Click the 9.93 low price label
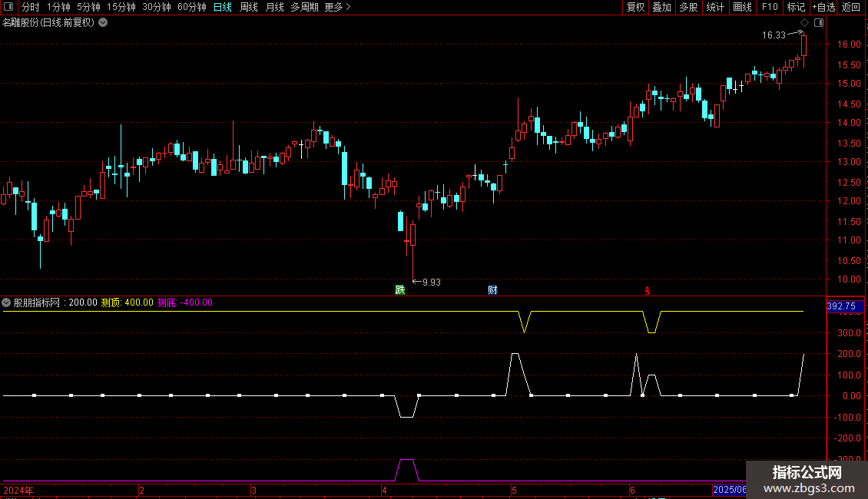Image resolution: width=868 pixels, height=499 pixels. point(431,283)
